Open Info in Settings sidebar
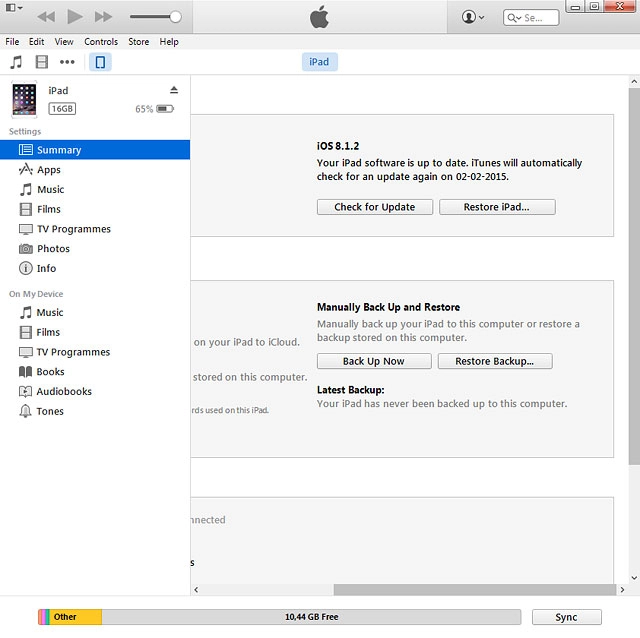Viewport: 640px width, 638px height. click(95, 268)
